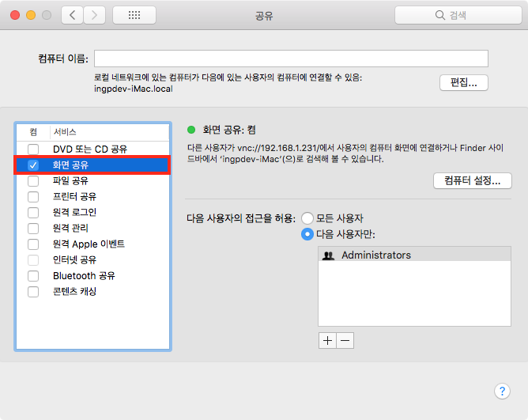Select the 파일 공유 service row

click(x=92, y=181)
